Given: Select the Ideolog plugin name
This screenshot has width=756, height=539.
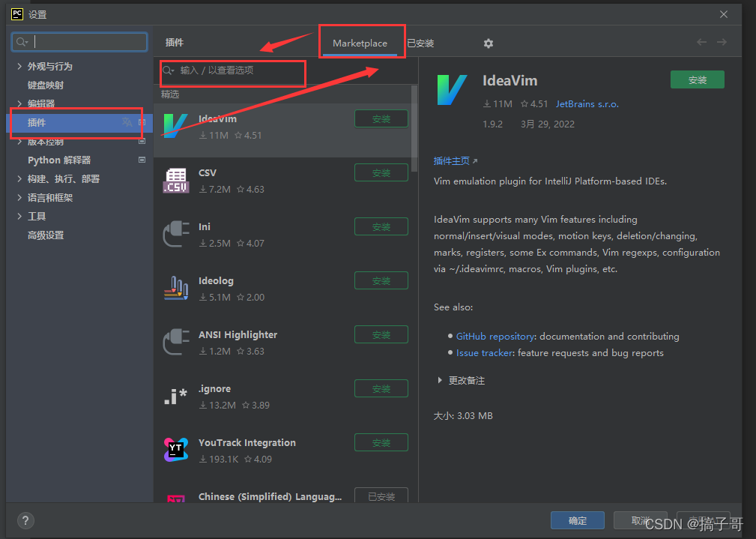Looking at the screenshot, I should 216,281.
